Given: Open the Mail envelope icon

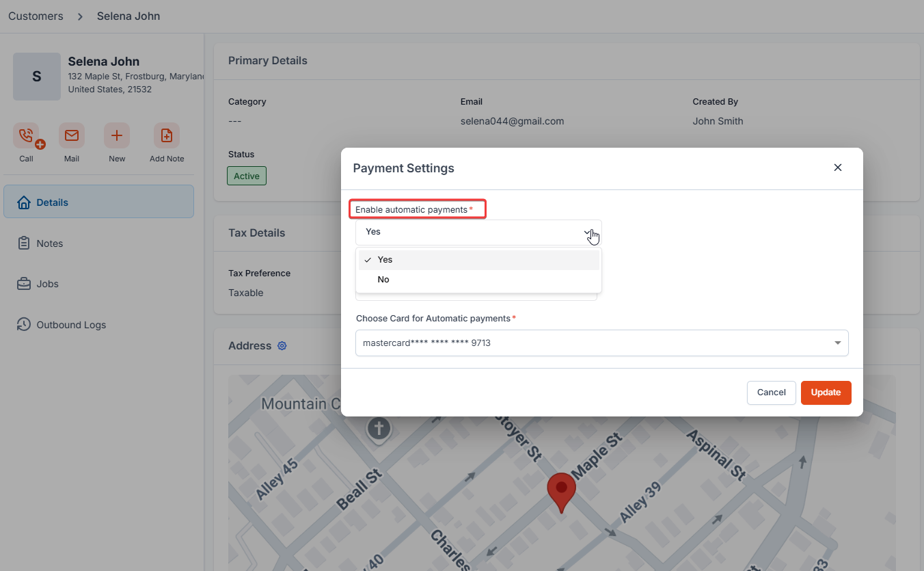Looking at the screenshot, I should click(72, 135).
